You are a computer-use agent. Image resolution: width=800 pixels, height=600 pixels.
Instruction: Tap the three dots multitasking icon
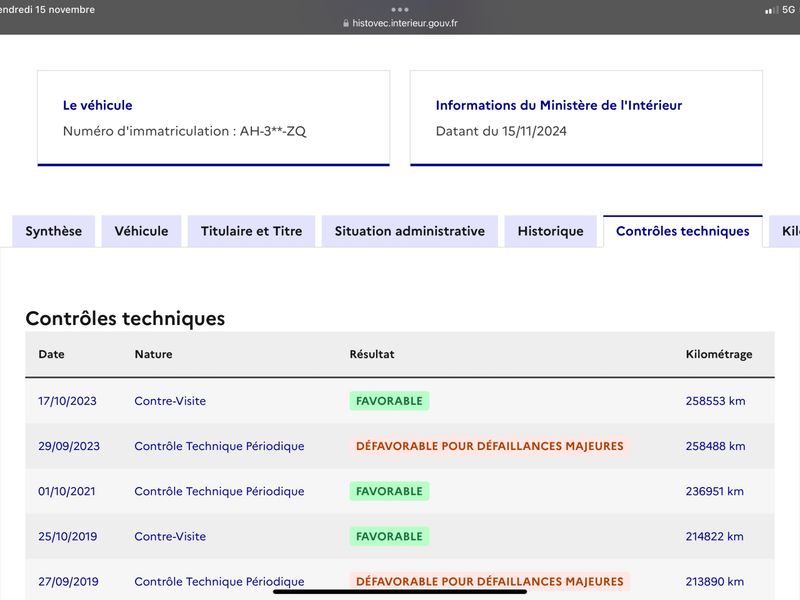point(400,9)
